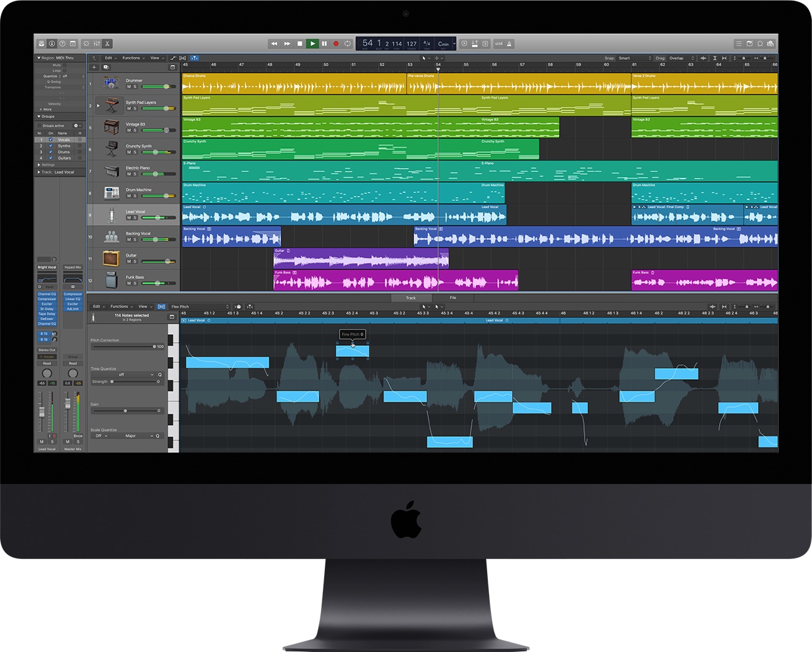This screenshot has width=812, height=652.
Task: Adjust the Crunchy Synth track volume slider
Action: (159, 152)
